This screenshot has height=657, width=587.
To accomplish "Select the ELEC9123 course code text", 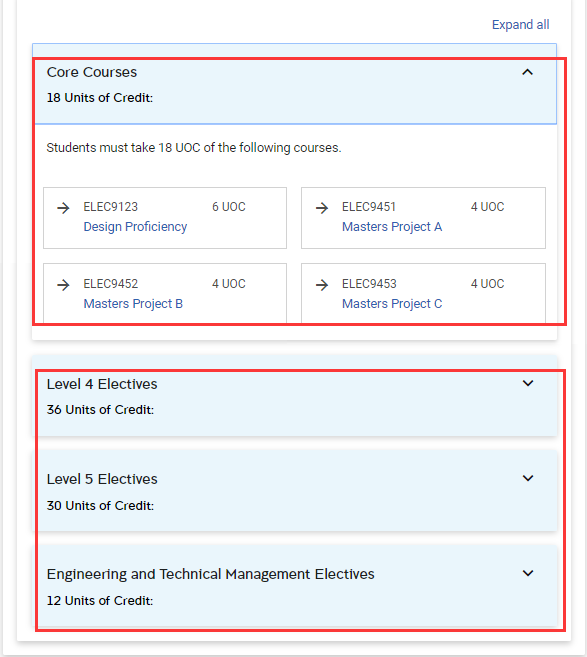I will [x=111, y=207].
